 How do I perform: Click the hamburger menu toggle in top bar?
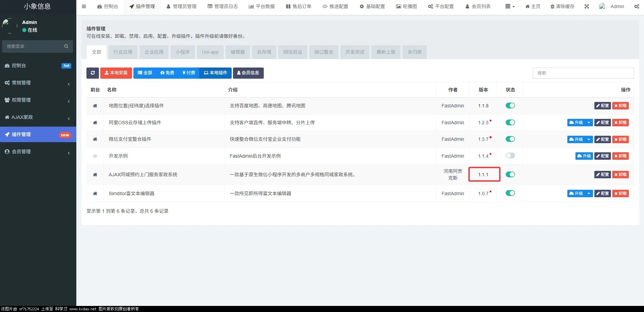[x=84, y=6]
